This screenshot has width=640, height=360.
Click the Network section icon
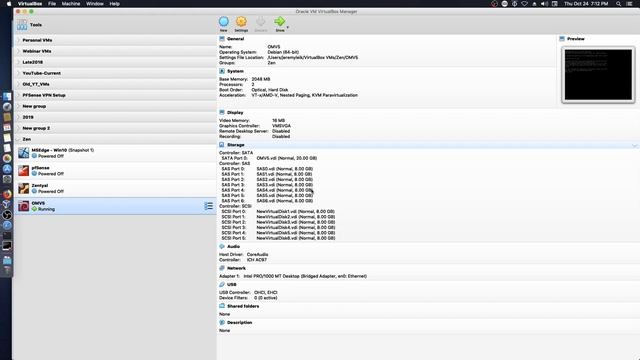(222, 268)
